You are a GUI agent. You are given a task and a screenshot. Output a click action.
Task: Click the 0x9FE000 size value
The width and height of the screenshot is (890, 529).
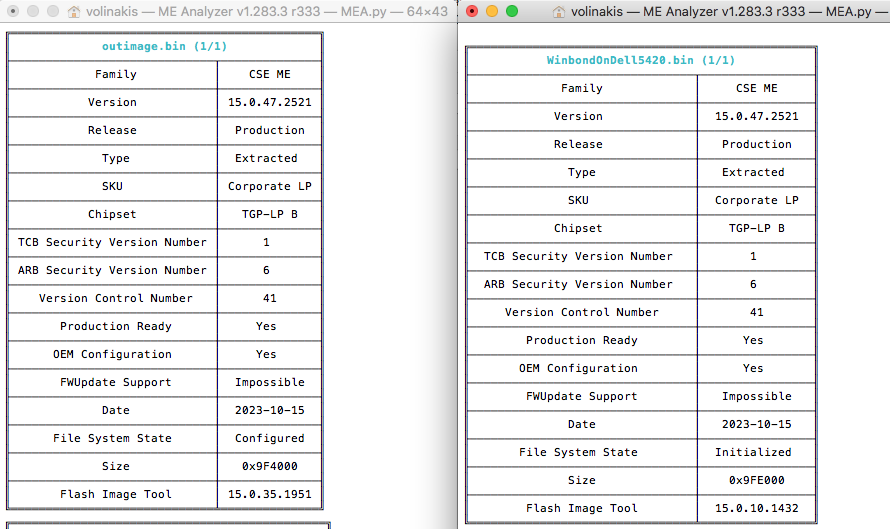(x=756, y=480)
